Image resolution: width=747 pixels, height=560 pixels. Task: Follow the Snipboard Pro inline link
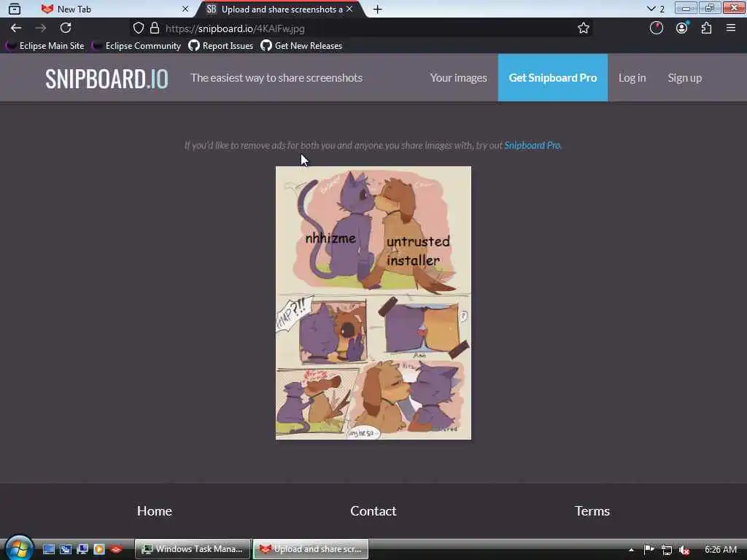coord(532,145)
